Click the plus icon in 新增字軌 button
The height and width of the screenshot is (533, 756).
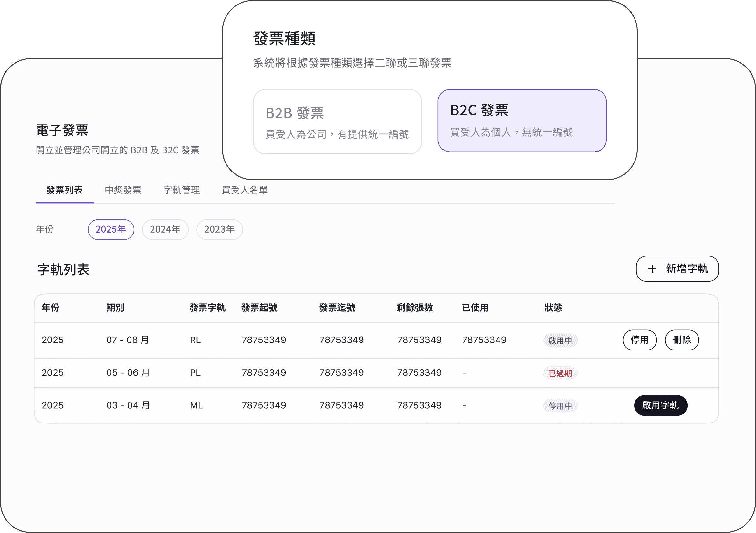[x=652, y=269]
